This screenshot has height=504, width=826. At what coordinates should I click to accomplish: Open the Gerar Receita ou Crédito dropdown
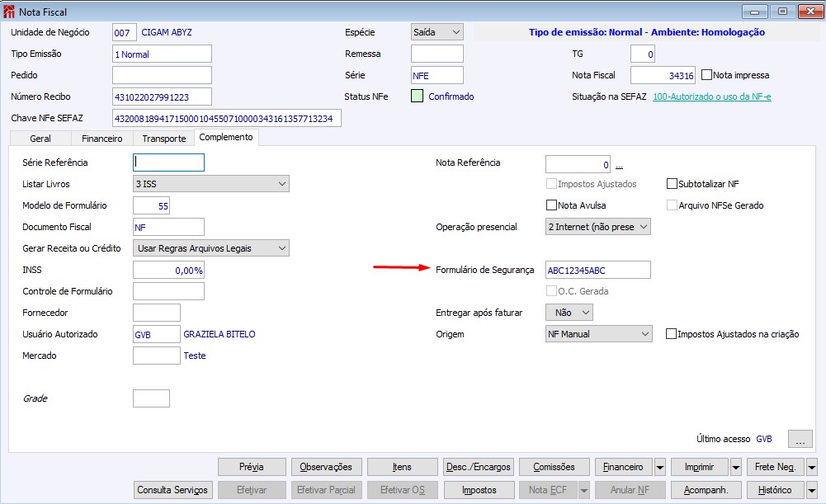tap(210, 248)
